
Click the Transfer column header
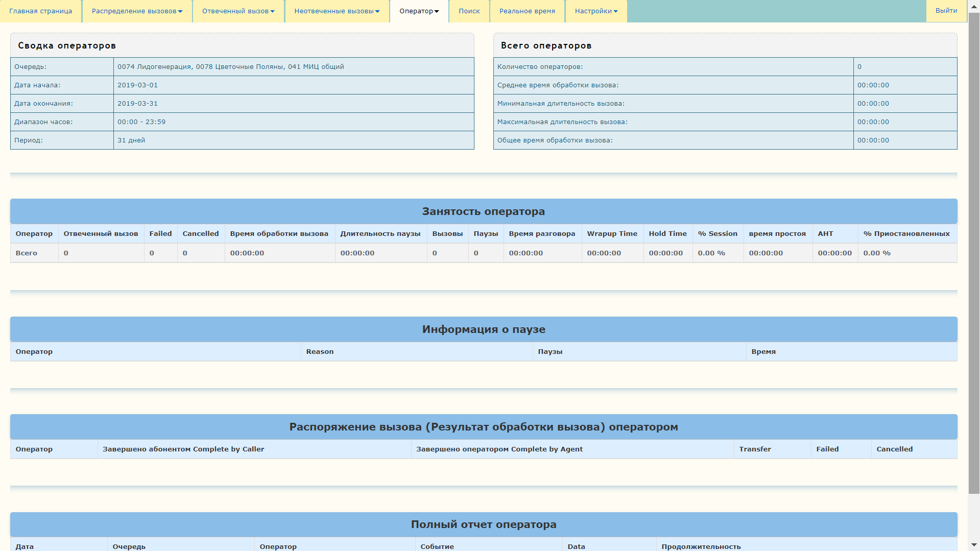click(755, 449)
